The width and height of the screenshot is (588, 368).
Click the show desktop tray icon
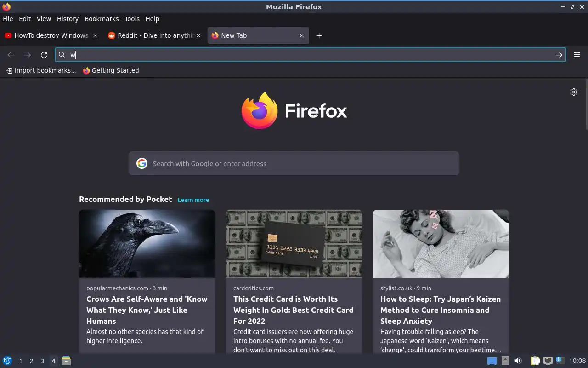pos(492,361)
